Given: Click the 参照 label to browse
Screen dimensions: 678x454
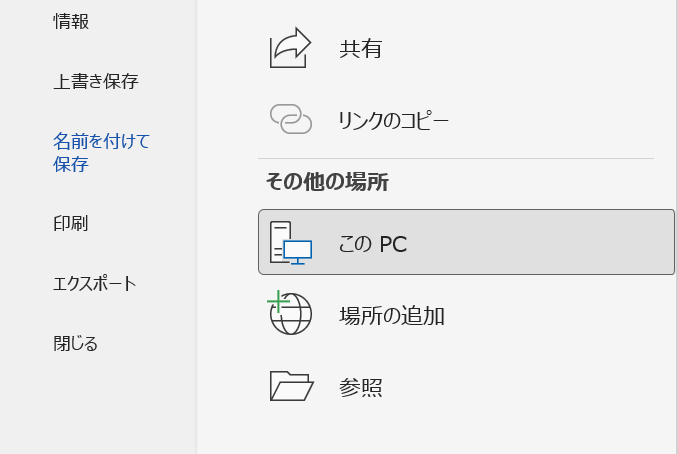Looking at the screenshot, I should (x=360, y=388).
